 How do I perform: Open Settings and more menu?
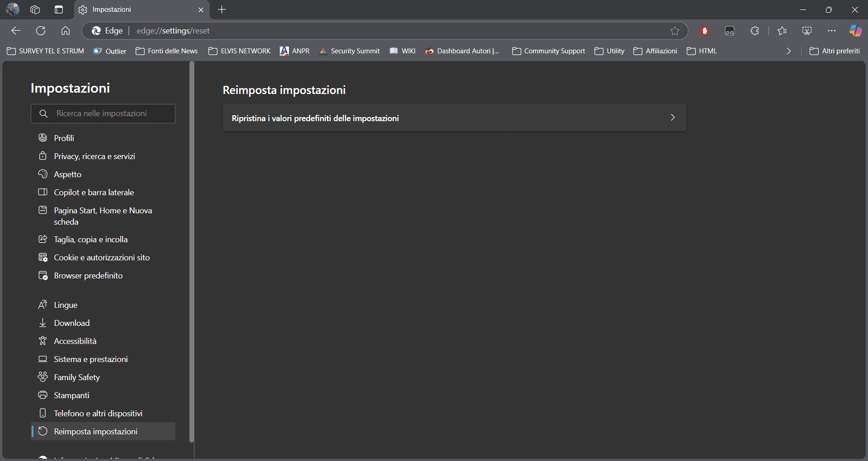click(832, 31)
